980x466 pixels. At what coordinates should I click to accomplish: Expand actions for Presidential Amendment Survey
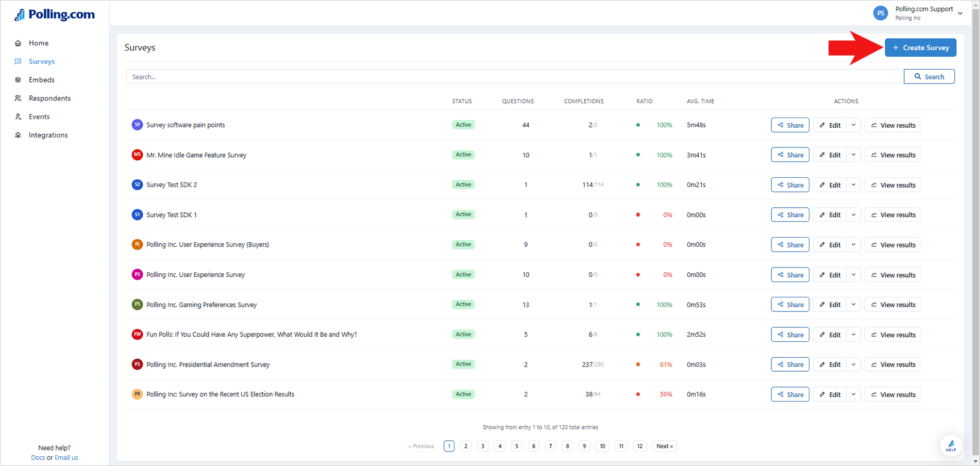coord(853,364)
